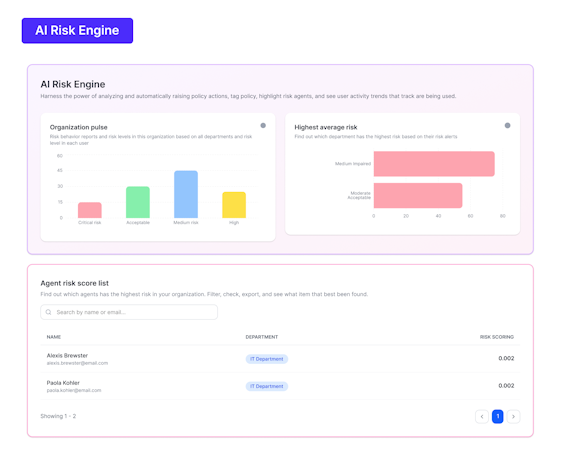This screenshot has height=450, width=561.
Task: Go to previous page with left chevron
Action: pyautogui.click(x=482, y=416)
